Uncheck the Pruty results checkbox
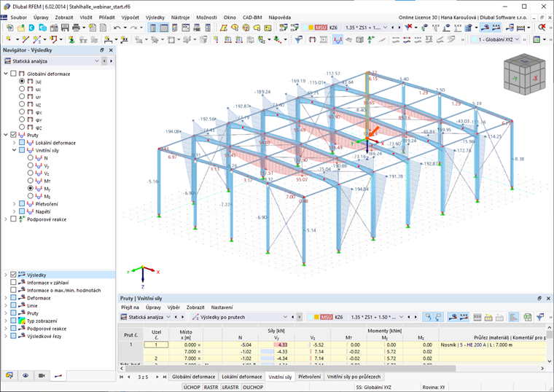554x392 pixels. (13, 135)
